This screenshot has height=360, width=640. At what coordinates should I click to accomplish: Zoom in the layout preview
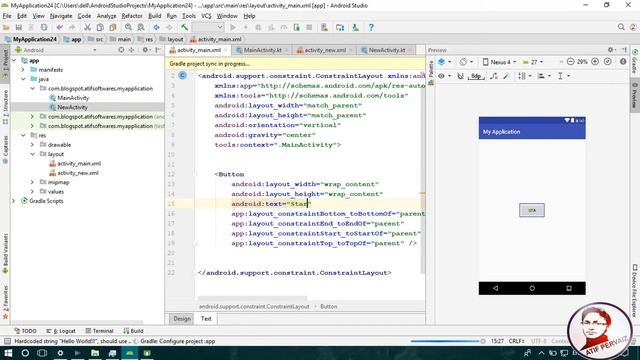click(x=595, y=62)
